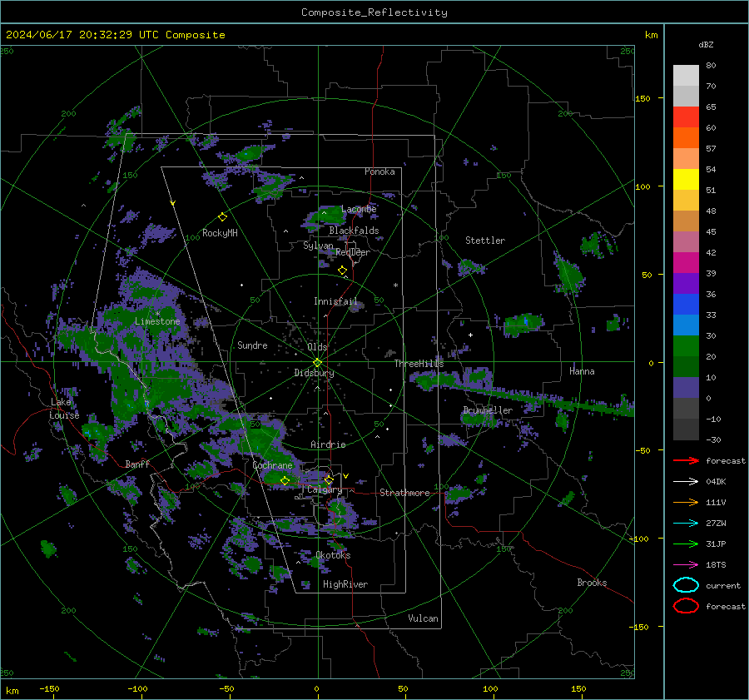Screen dimensions: 749x700
Task: Select the cyan 27ZW arrow legend icon
Action: 686,523
